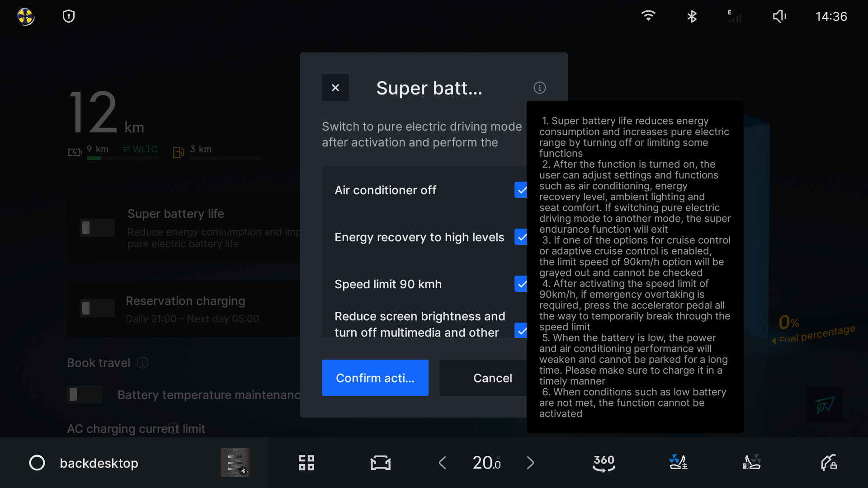Screen dimensions: 868x488
Task: Click Confirm activation button
Action: coord(375,378)
